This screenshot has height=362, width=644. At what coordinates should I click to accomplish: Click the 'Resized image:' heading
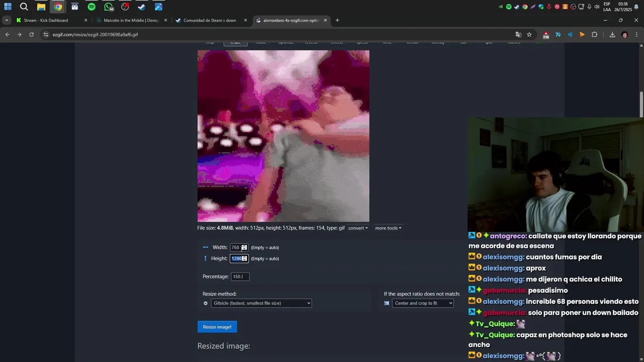pyautogui.click(x=223, y=346)
